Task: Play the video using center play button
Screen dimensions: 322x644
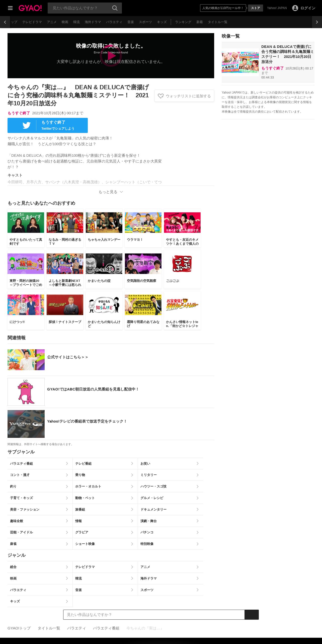Action: coord(111,56)
